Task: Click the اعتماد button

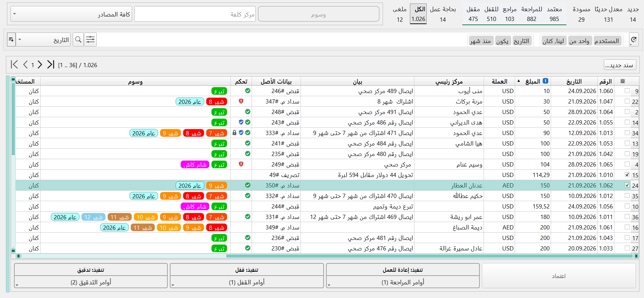Action: (559, 276)
